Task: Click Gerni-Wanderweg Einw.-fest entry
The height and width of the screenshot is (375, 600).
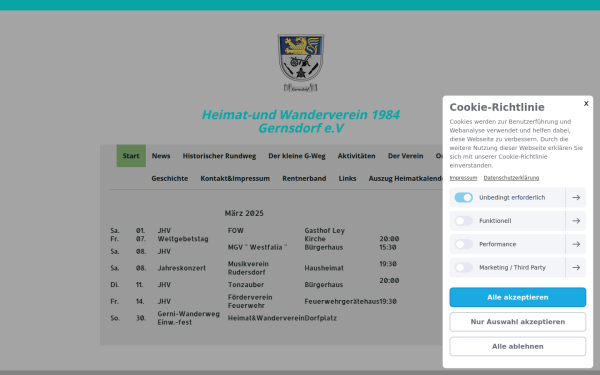Action: (189, 318)
